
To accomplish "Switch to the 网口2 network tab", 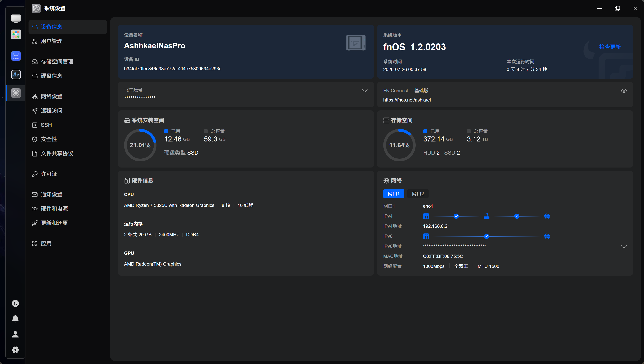I will pos(418,194).
